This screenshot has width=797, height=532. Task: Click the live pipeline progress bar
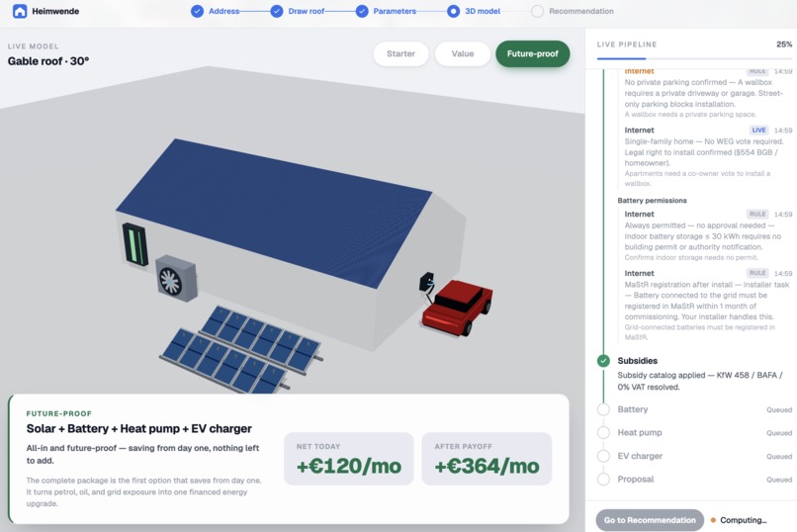(x=694, y=58)
